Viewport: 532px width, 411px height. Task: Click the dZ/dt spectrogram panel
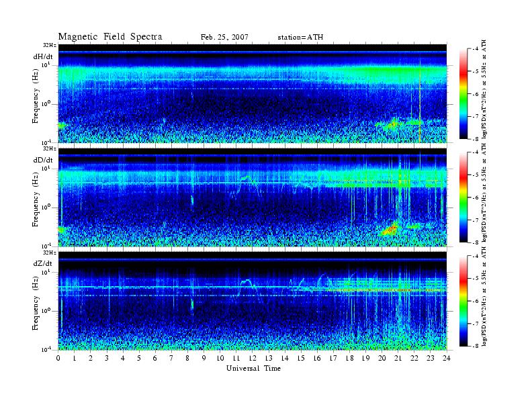click(253, 301)
